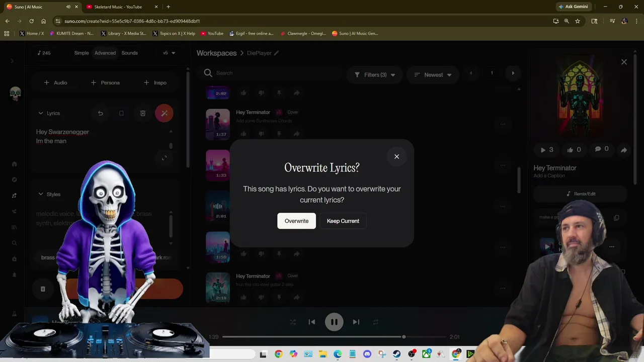Switch to the Sounds tab
The height and width of the screenshot is (362, 644).
tap(129, 53)
